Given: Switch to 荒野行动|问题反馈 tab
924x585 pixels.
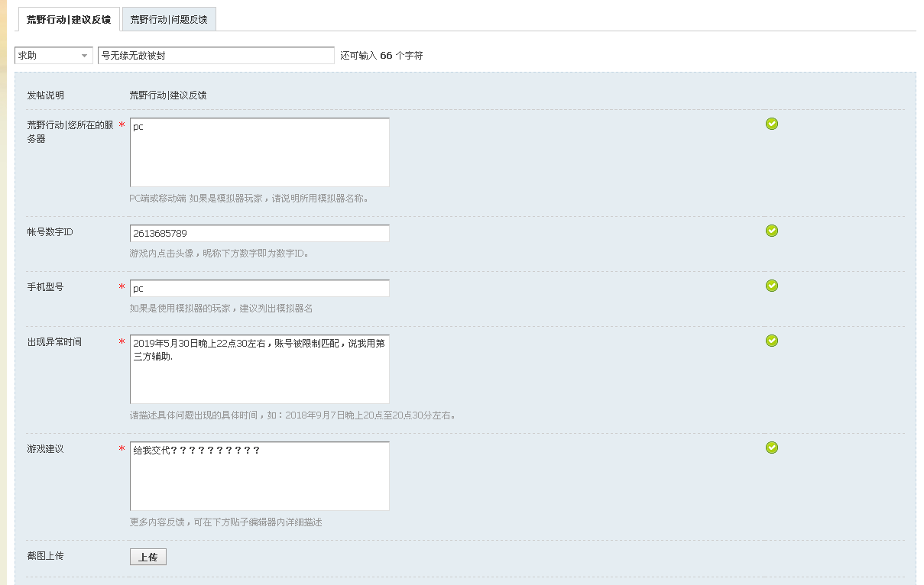Looking at the screenshot, I should pyautogui.click(x=168, y=20).
